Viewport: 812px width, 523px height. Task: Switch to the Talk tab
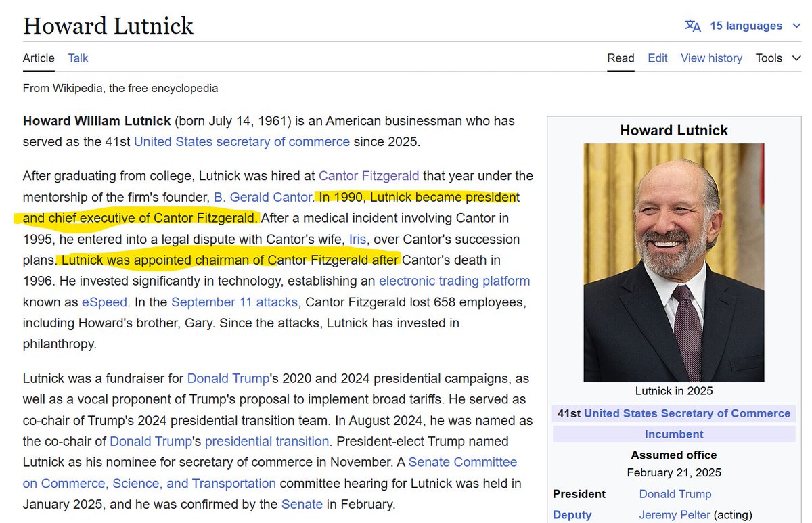coord(77,58)
